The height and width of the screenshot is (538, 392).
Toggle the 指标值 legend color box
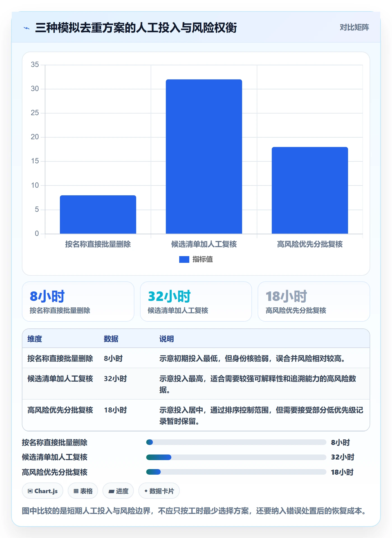(x=184, y=259)
